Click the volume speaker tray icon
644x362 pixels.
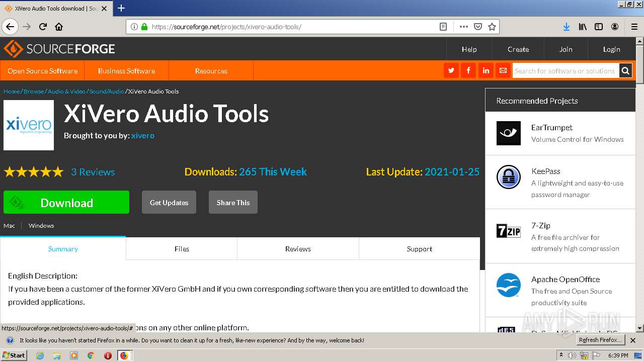click(x=572, y=355)
